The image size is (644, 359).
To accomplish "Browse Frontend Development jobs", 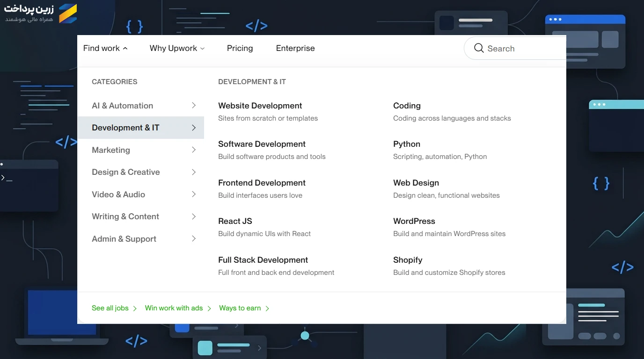I will (x=262, y=183).
